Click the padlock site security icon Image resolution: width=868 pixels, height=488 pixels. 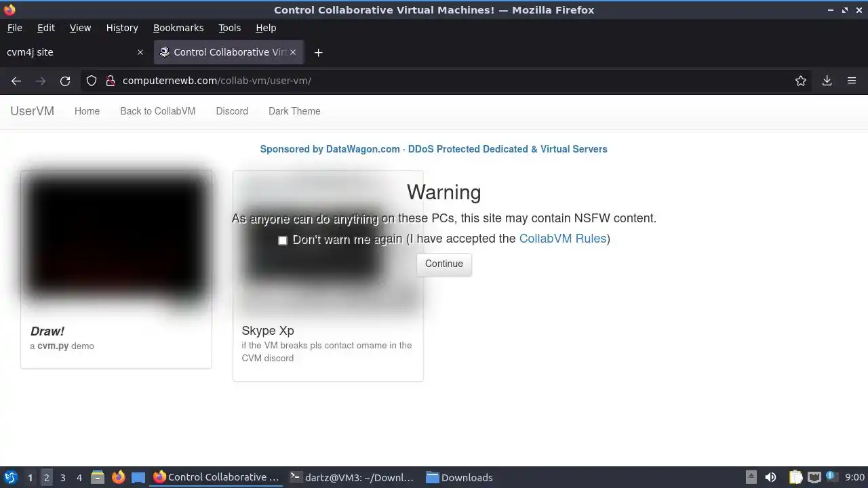[111, 81]
